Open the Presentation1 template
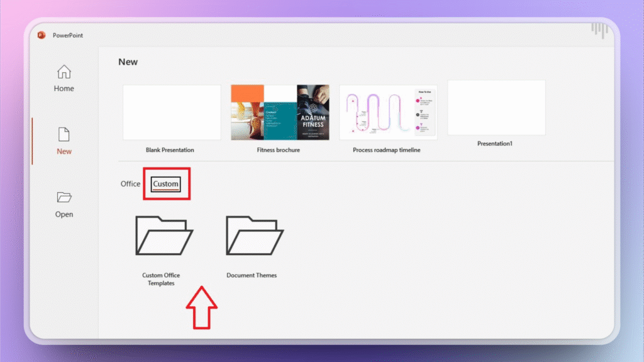The height and width of the screenshot is (362, 644). click(496, 107)
